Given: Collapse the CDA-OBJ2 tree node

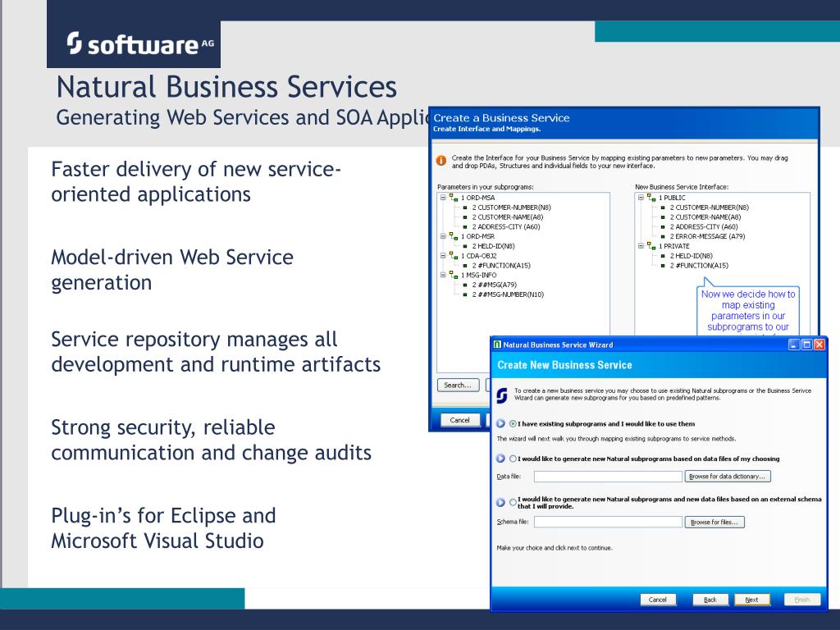Looking at the screenshot, I should click(443, 256).
